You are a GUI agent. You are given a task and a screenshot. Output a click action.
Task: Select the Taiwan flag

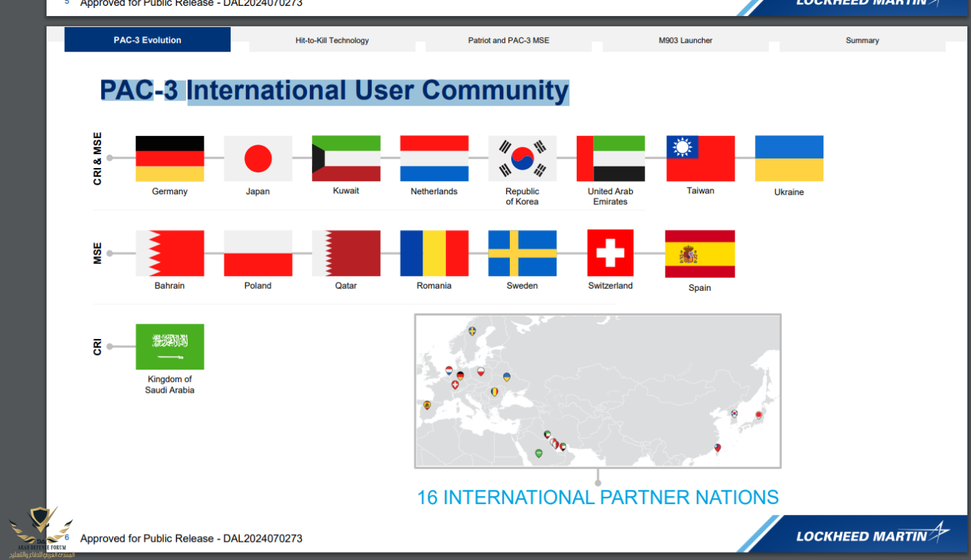click(x=700, y=159)
